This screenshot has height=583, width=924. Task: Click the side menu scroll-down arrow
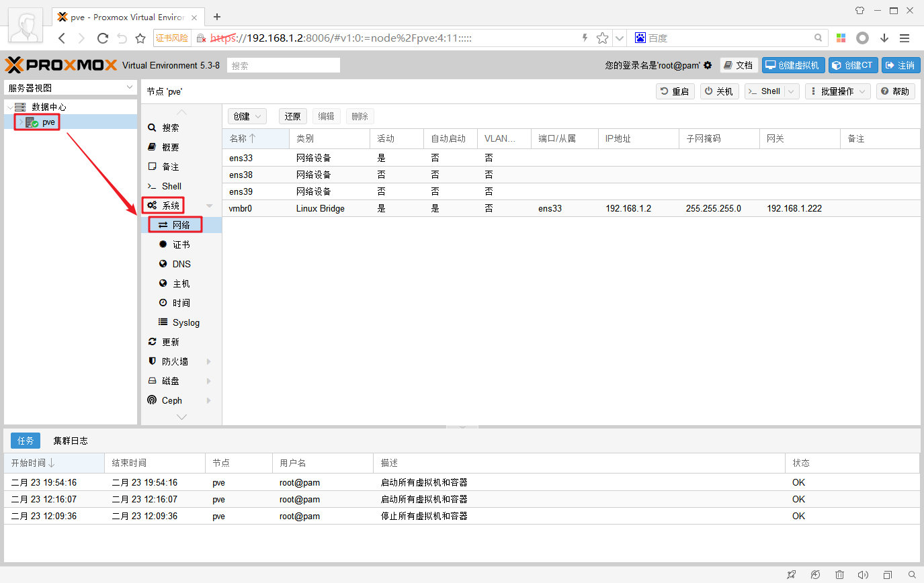(x=181, y=417)
